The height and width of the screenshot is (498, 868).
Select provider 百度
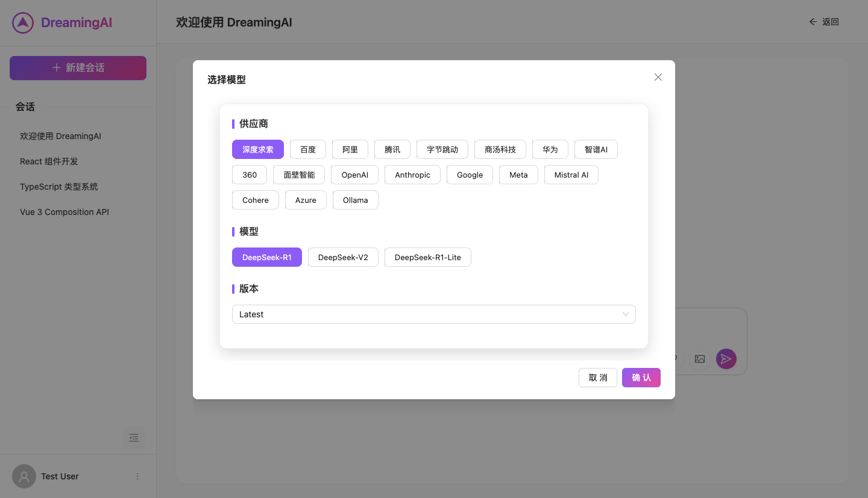308,149
